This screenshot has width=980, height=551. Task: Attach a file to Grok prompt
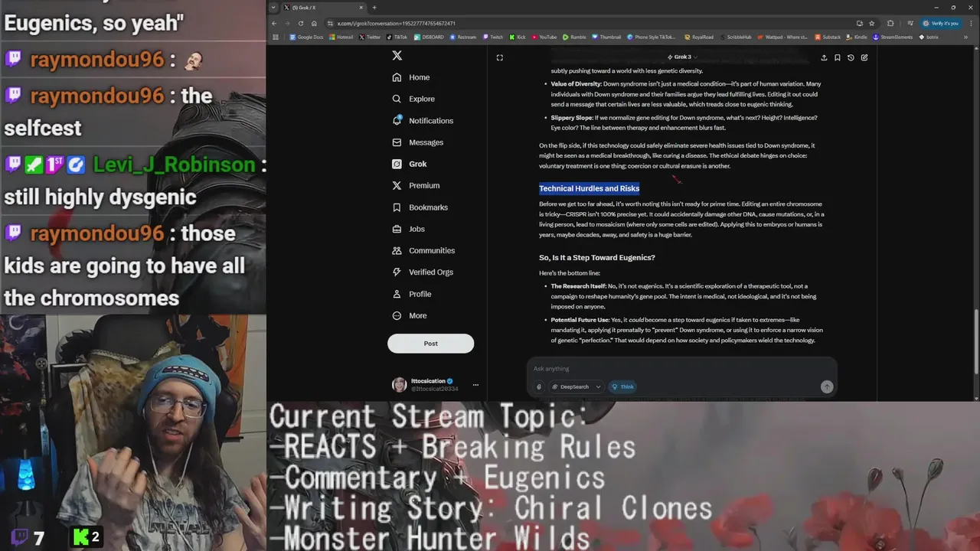coord(538,386)
